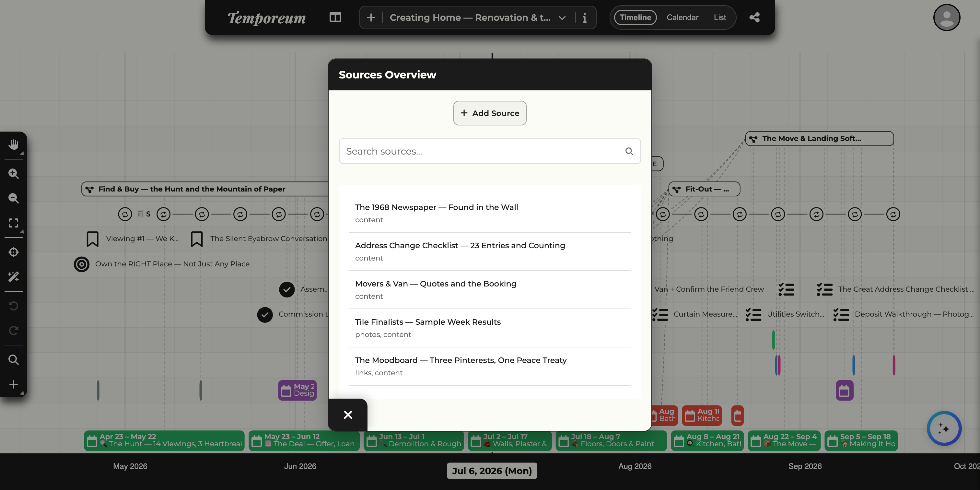Open Apr 23 – May 22 The Hunt phase
Screen dimensions: 980x490
pos(164,440)
